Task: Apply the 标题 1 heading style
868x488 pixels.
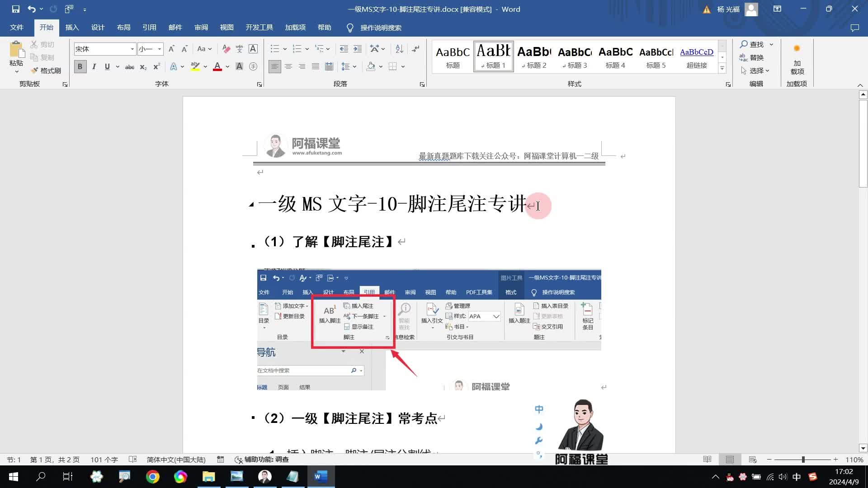Action: [493, 56]
